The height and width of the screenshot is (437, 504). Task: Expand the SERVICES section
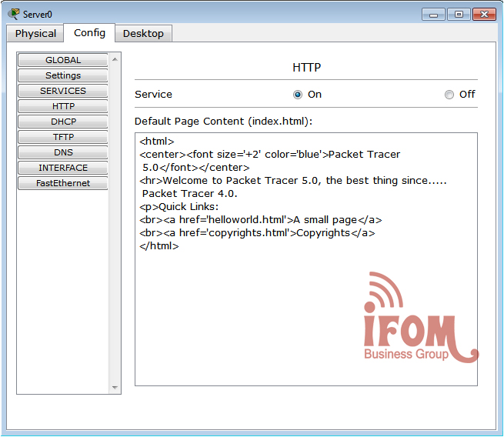point(63,91)
